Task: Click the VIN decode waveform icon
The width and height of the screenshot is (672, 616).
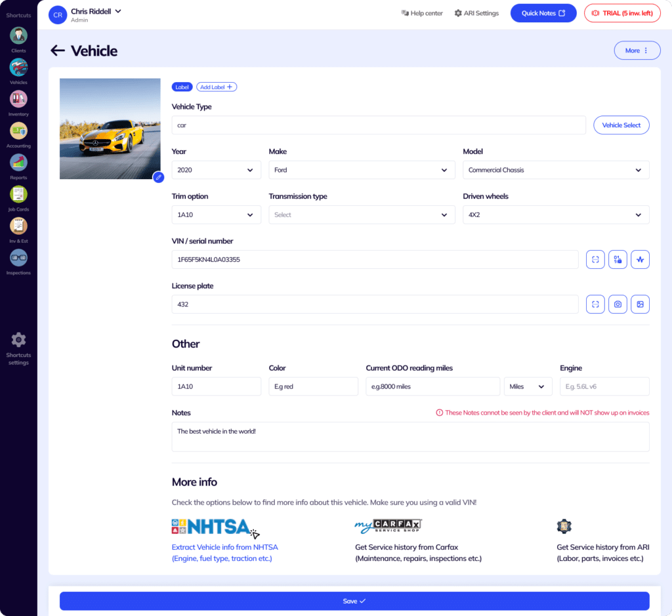Action: [640, 260]
